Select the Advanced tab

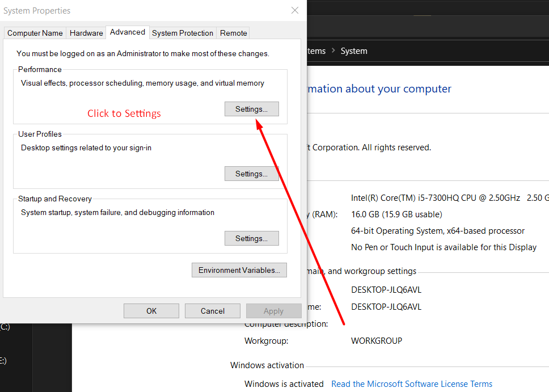coord(128,32)
